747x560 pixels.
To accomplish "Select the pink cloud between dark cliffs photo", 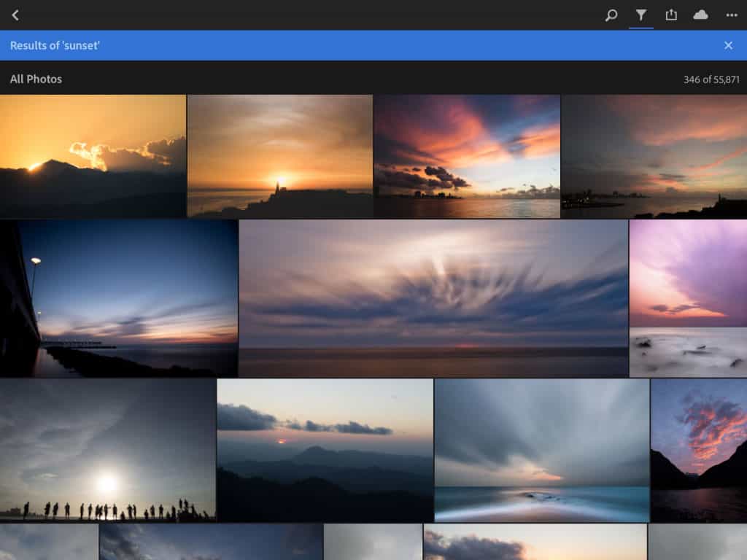I will (698, 450).
